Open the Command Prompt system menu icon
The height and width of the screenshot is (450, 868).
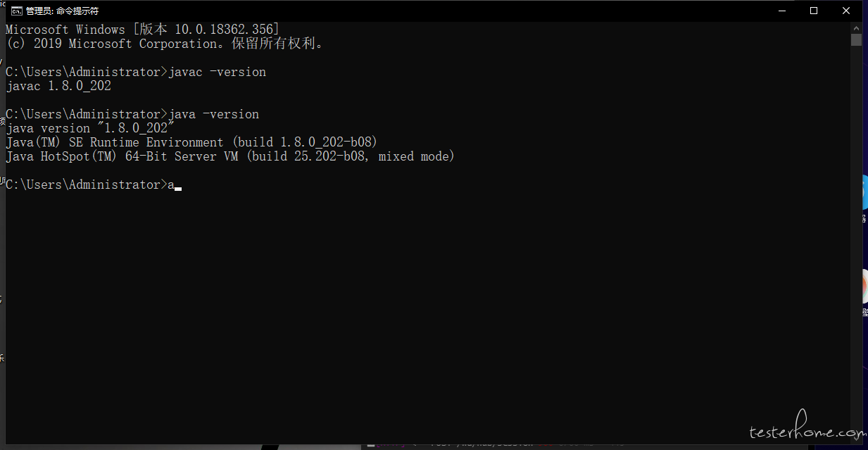point(15,11)
